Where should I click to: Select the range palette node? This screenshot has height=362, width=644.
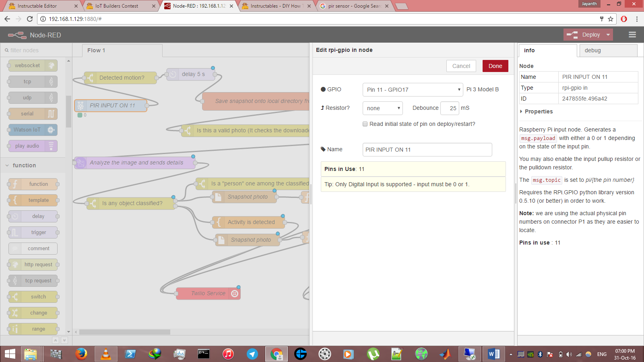33,329
